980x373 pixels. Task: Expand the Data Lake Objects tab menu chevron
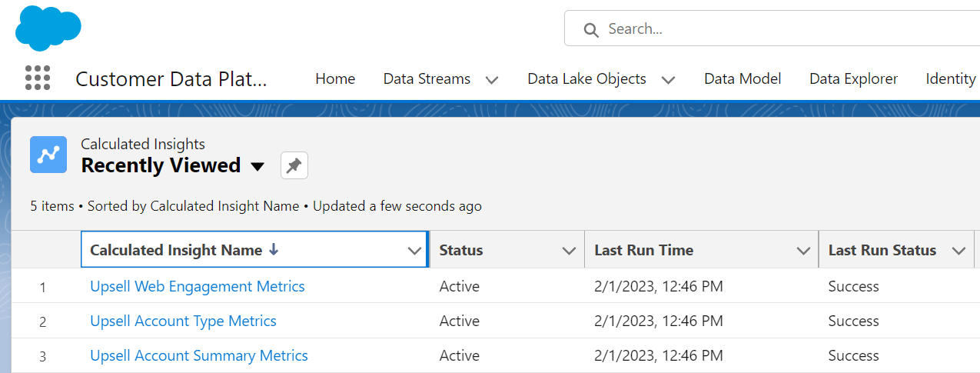pos(668,79)
